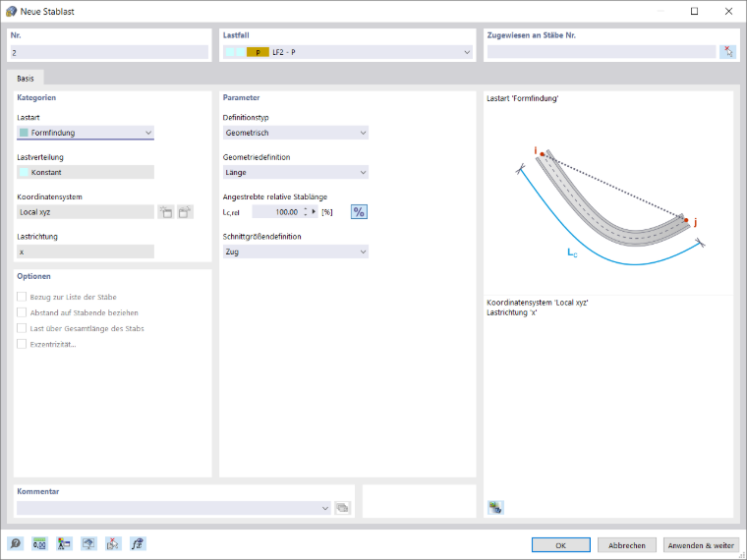Click the fifth bottom toolbar icon with red X
747x560 pixels.
pos(113,543)
